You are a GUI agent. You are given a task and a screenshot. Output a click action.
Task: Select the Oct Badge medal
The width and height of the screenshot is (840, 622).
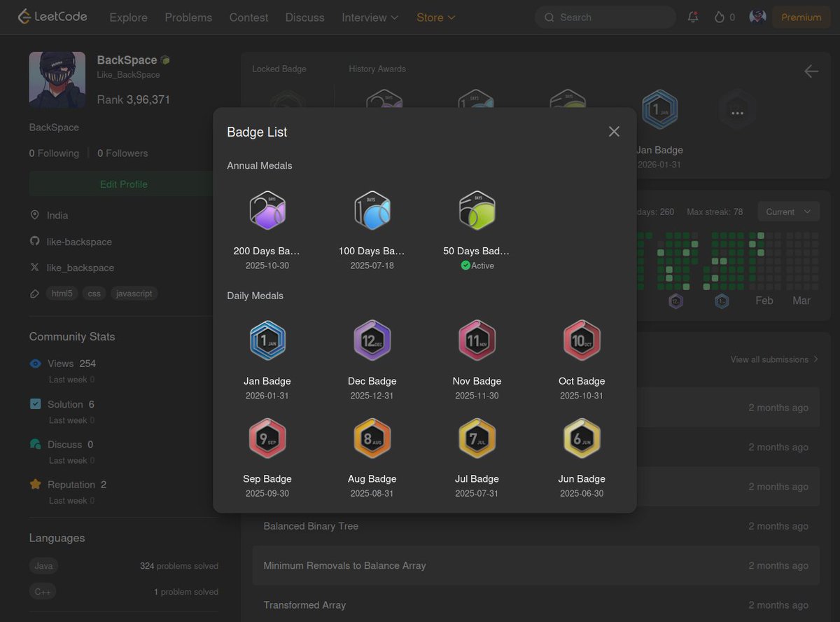582,340
